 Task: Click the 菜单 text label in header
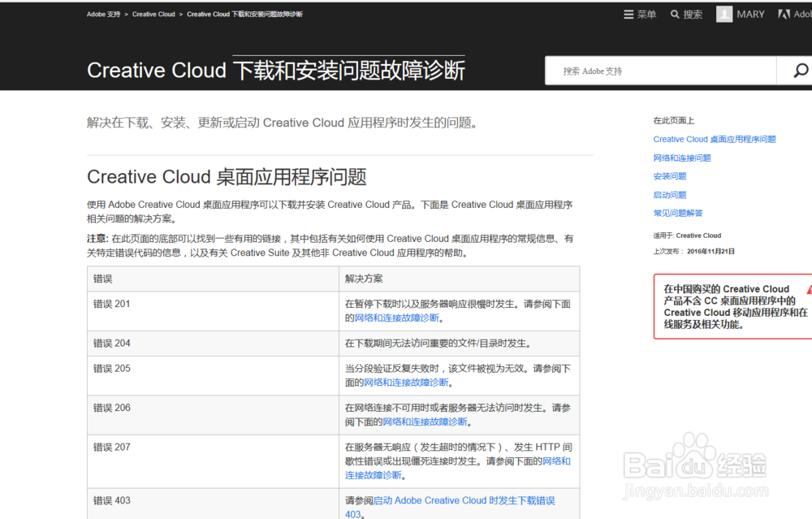646,15
